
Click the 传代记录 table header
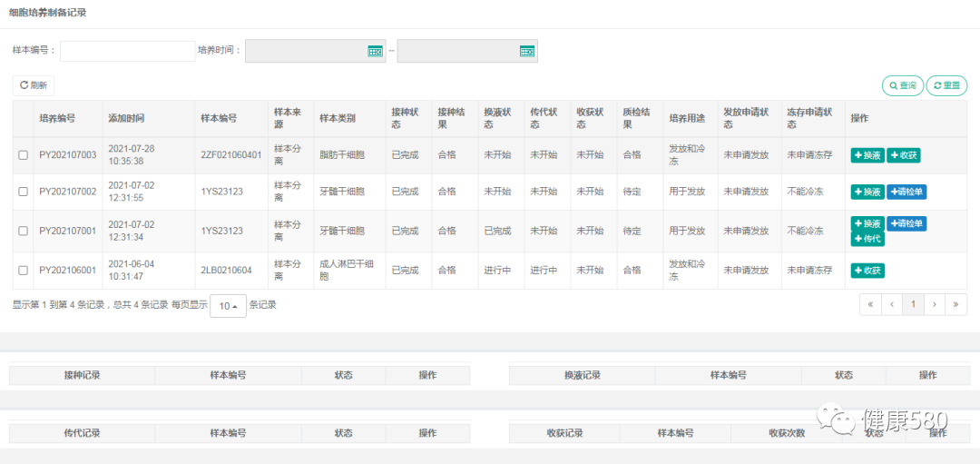[x=82, y=433]
